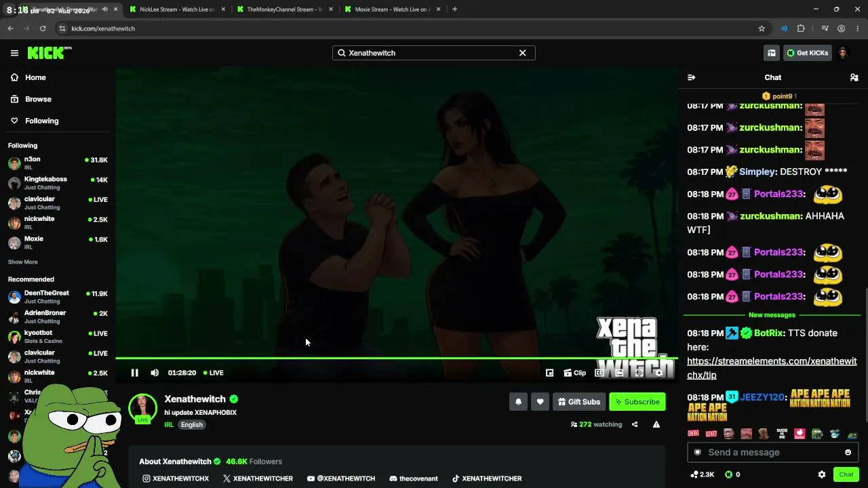Click username JEEZY120 in chat

[x=762, y=398]
